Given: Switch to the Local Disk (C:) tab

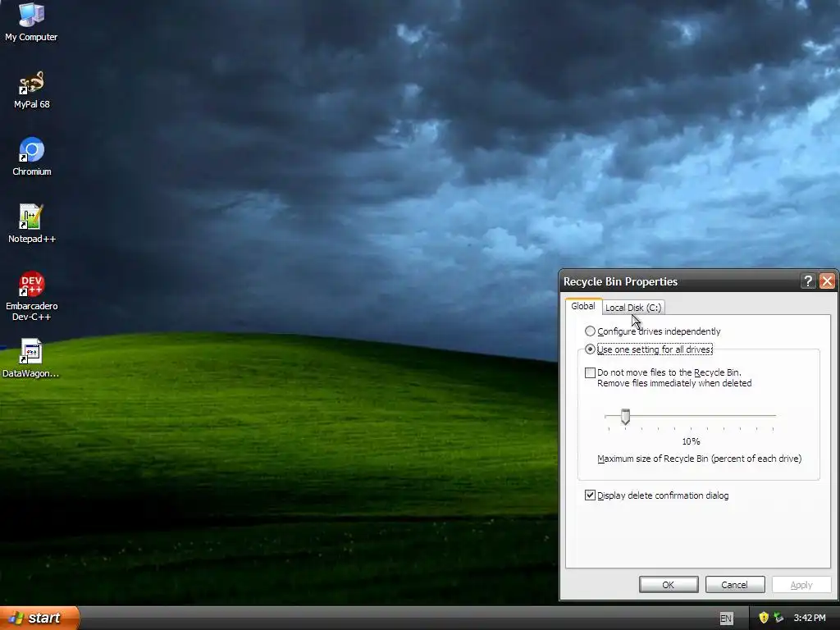Looking at the screenshot, I should [633, 307].
